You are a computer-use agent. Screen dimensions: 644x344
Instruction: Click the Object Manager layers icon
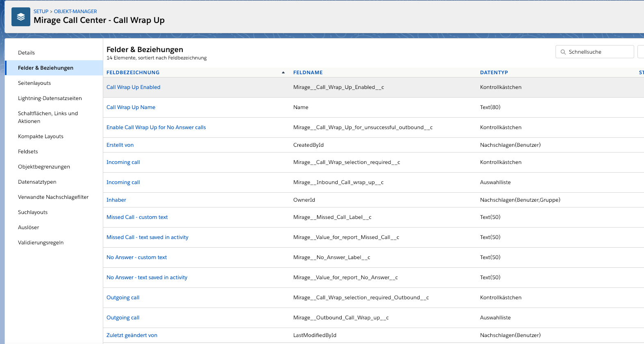(x=21, y=17)
